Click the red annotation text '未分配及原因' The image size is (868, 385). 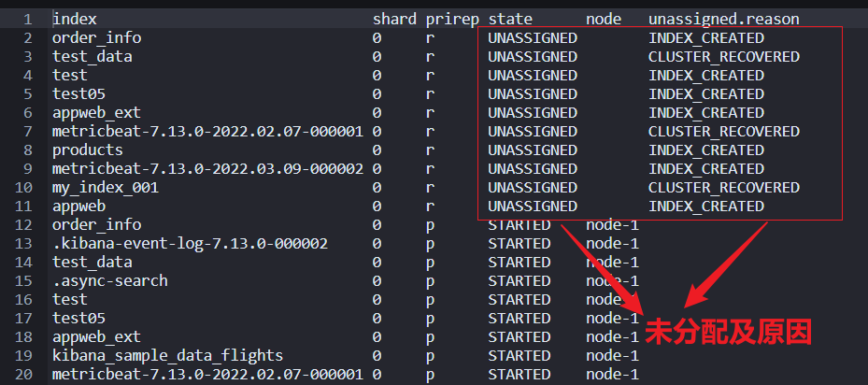click(x=729, y=332)
